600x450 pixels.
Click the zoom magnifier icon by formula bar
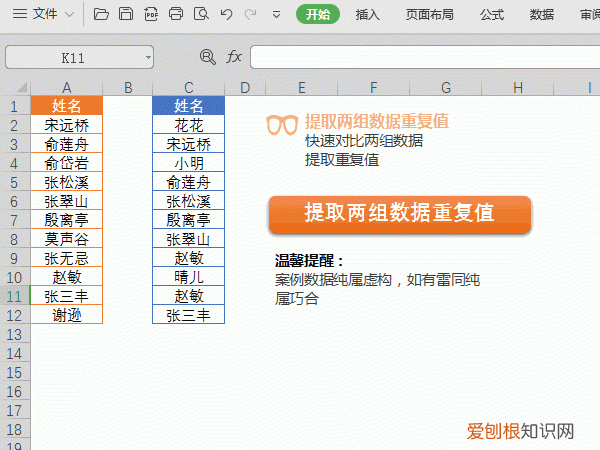pyautogui.click(x=208, y=57)
